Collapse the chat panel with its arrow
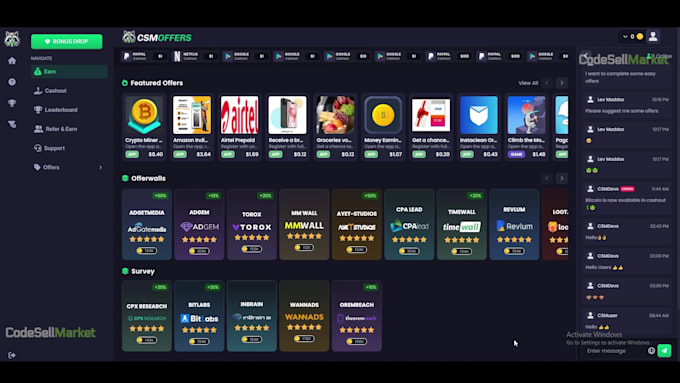Image resolution: width=680 pixels, height=383 pixels. point(586,56)
